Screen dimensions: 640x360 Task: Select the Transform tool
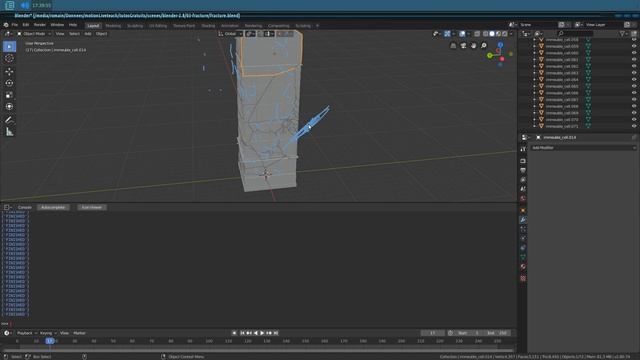tap(9, 107)
